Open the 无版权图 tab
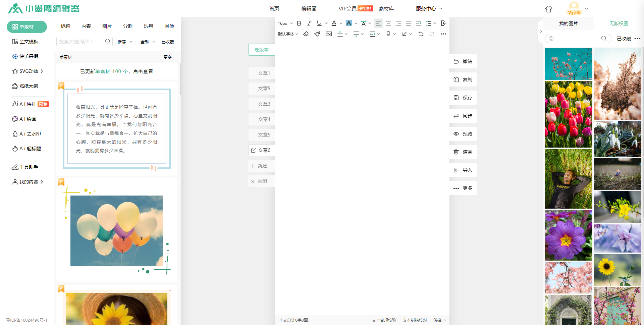 619,23
